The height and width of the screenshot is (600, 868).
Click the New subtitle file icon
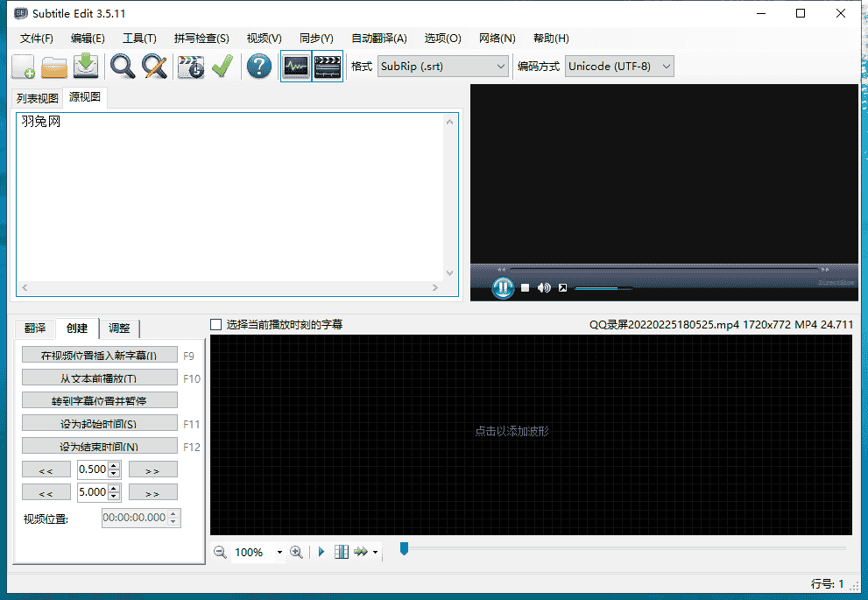click(x=24, y=67)
